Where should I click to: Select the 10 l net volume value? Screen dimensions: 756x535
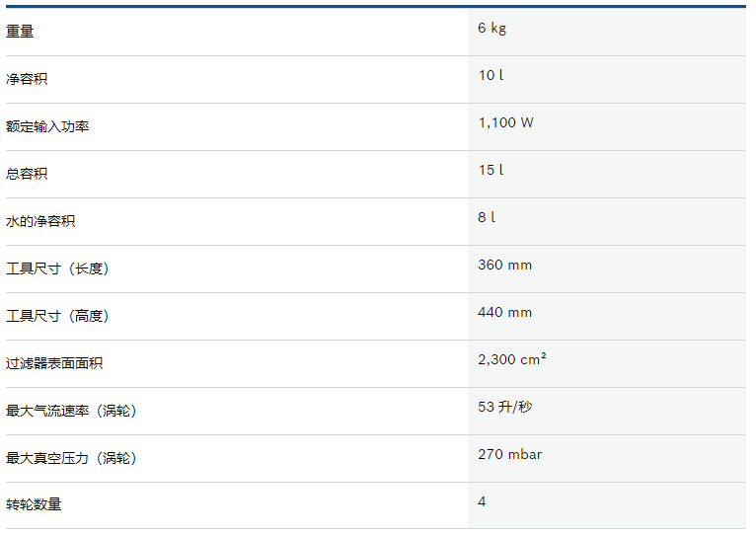[x=491, y=75]
